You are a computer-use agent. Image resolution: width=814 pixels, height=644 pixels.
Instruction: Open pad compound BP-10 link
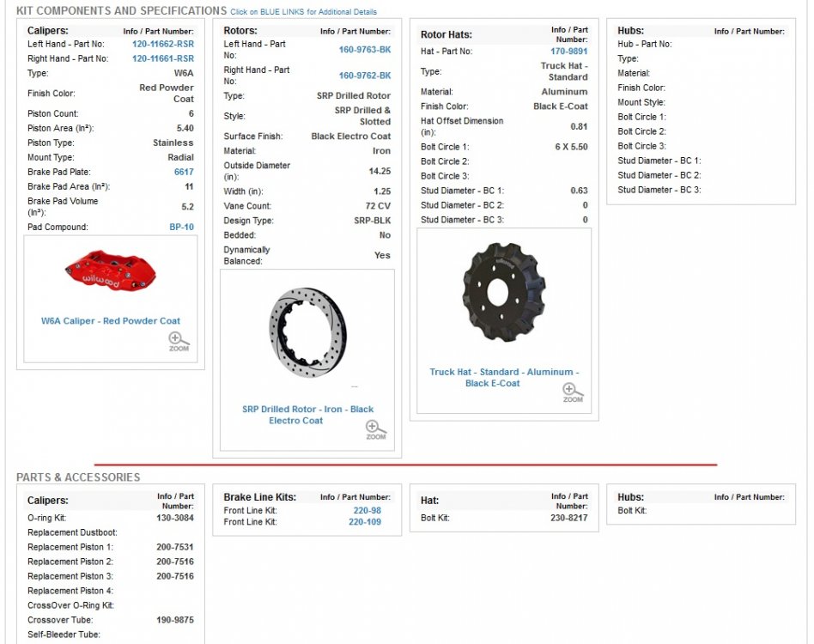[181, 228]
